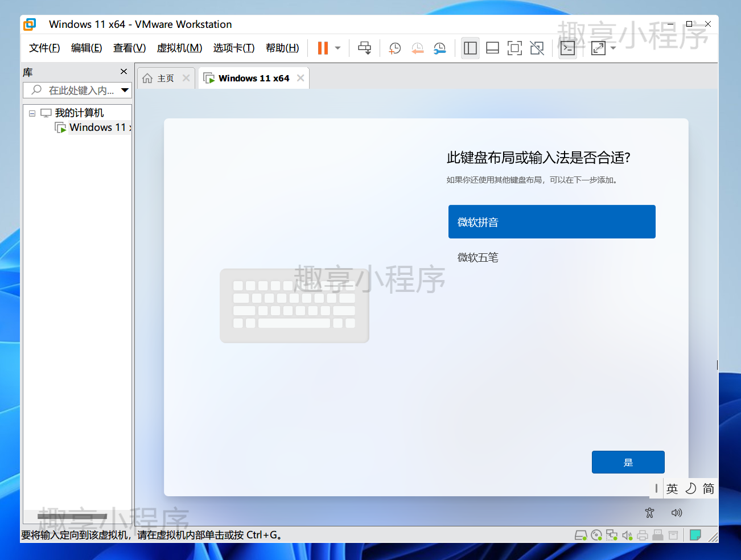Close the 主页 tab
741x560 pixels.
point(186,78)
